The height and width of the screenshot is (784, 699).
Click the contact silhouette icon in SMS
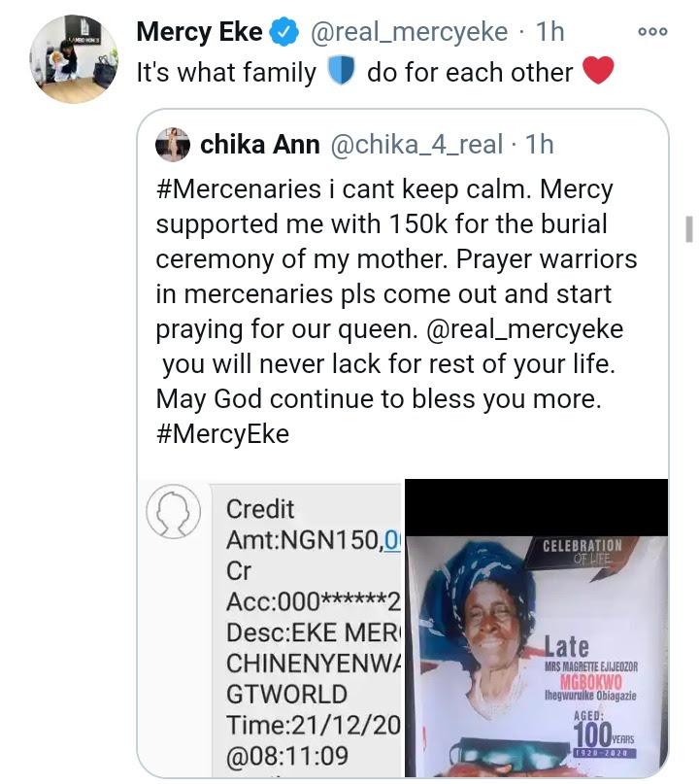[x=174, y=509]
